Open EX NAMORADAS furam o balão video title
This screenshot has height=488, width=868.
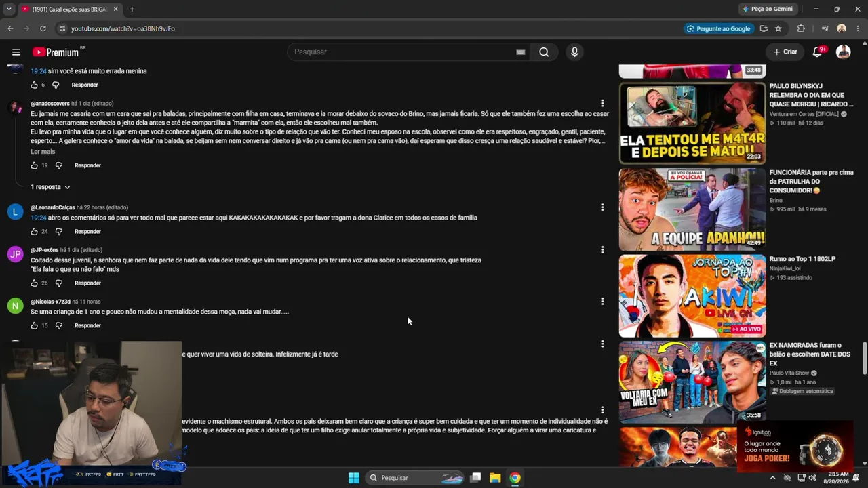tap(810, 354)
